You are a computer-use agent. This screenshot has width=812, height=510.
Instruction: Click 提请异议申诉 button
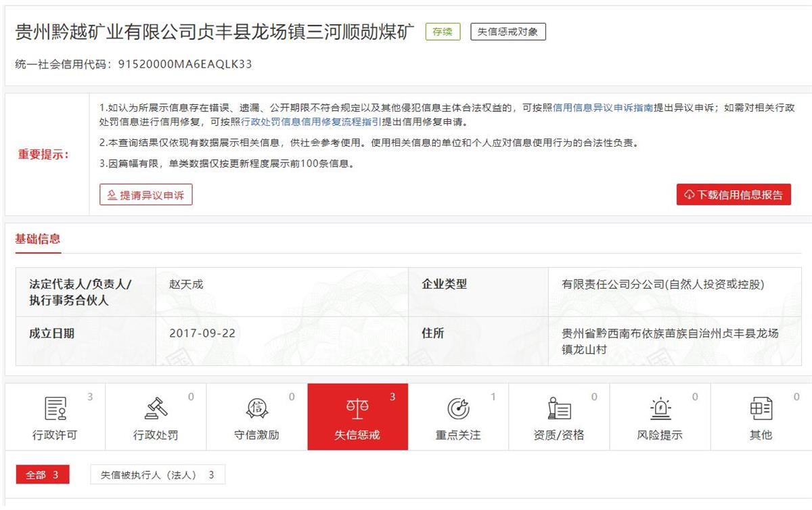(x=146, y=195)
